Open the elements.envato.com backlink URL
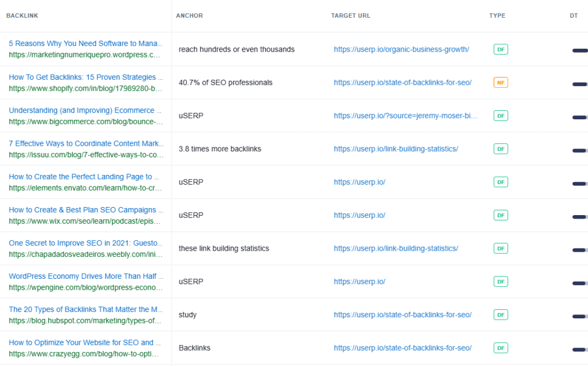 (x=86, y=188)
